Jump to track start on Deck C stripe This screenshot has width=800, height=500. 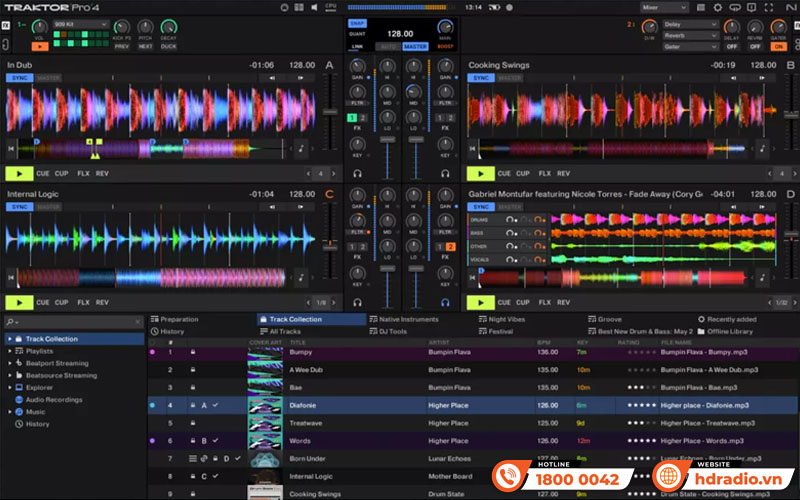click(x=11, y=278)
